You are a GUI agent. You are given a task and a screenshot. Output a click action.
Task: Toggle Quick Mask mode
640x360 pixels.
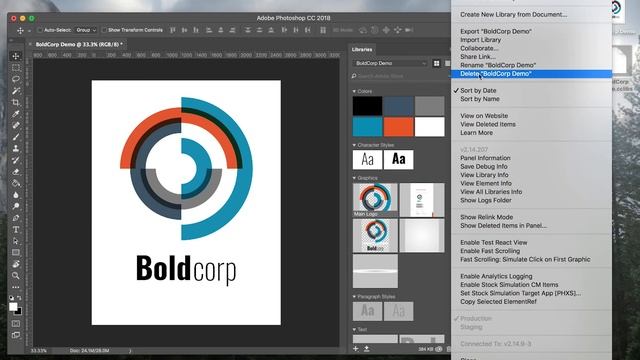click(16, 324)
